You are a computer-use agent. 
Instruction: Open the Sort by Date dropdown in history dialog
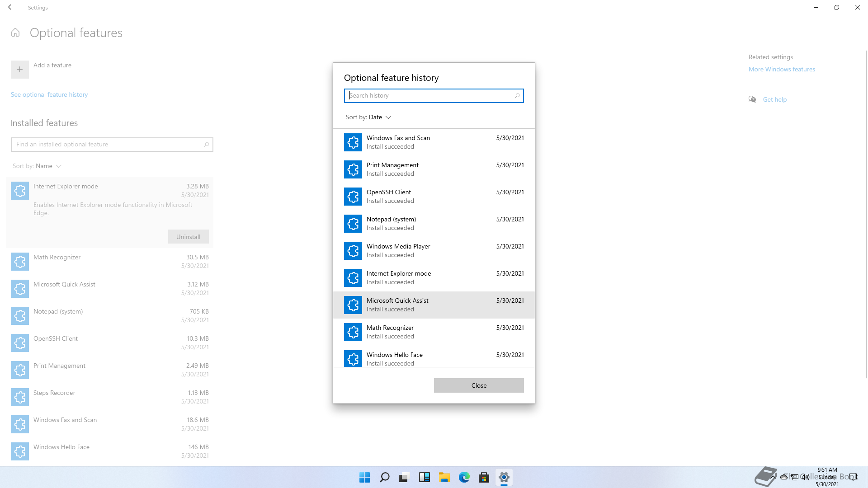pos(368,117)
